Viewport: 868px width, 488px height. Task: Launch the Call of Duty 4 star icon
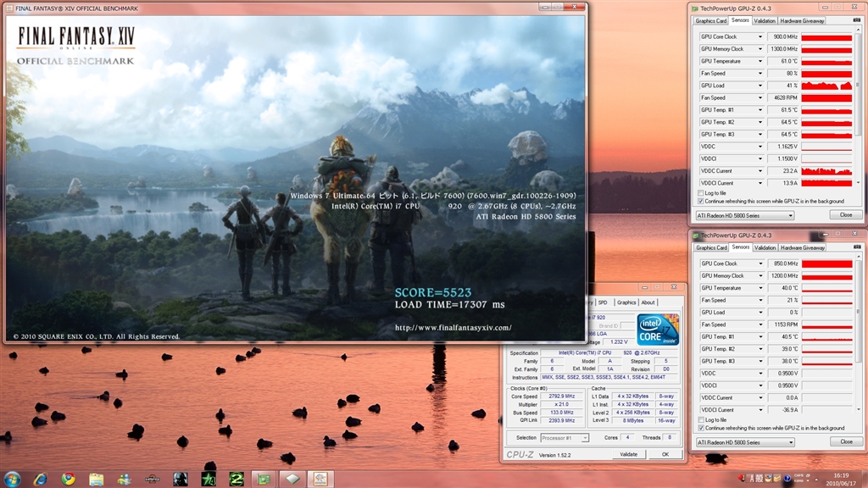(x=209, y=479)
